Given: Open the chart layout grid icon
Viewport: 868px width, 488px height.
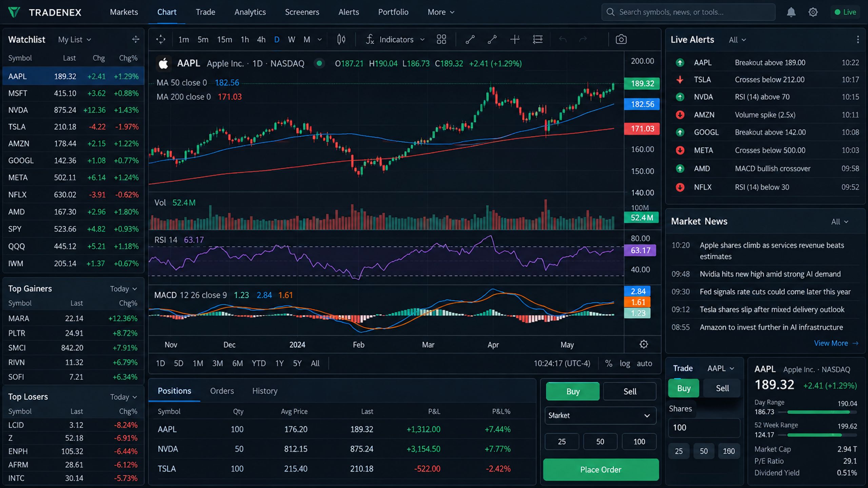Looking at the screenshot, I should click(441, 39).
